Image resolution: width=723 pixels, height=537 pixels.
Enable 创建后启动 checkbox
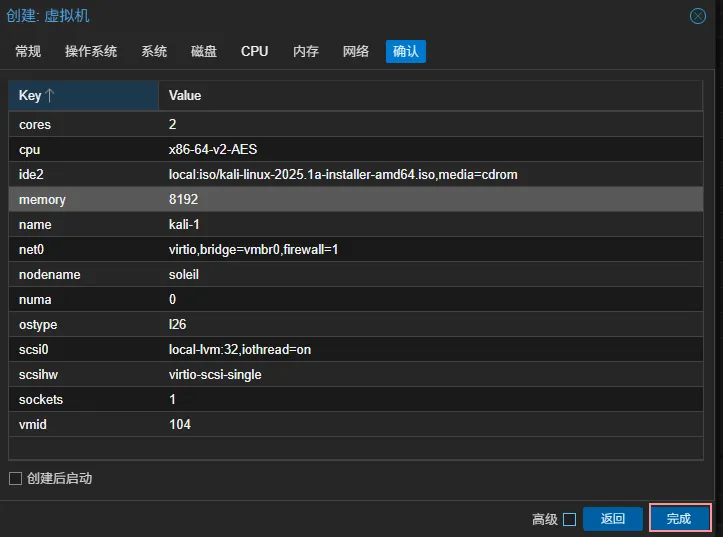click(x=15, y=479)
